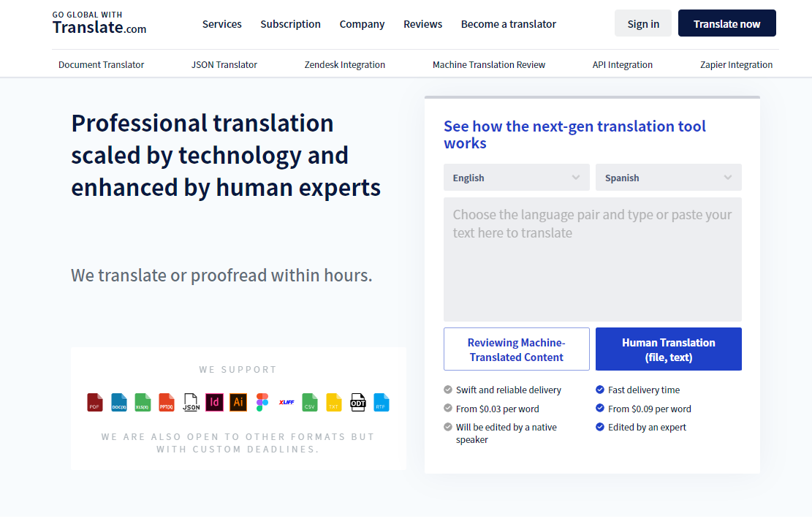Choose Human Translation (file, text)
The image size is (812, 527).
click(668, 349)
